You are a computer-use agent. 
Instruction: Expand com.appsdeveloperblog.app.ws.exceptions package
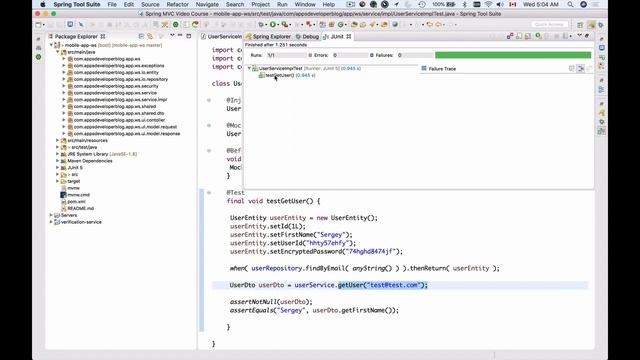[x=64, y=66]
